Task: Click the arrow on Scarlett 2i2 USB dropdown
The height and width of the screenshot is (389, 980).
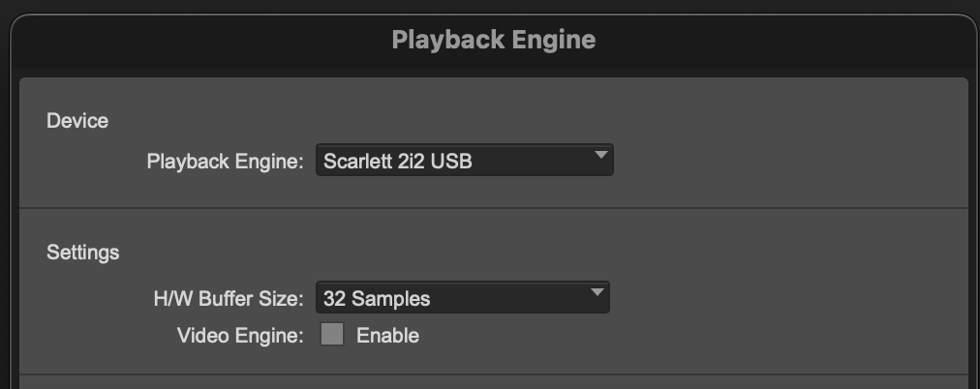Action: (599, 156)
